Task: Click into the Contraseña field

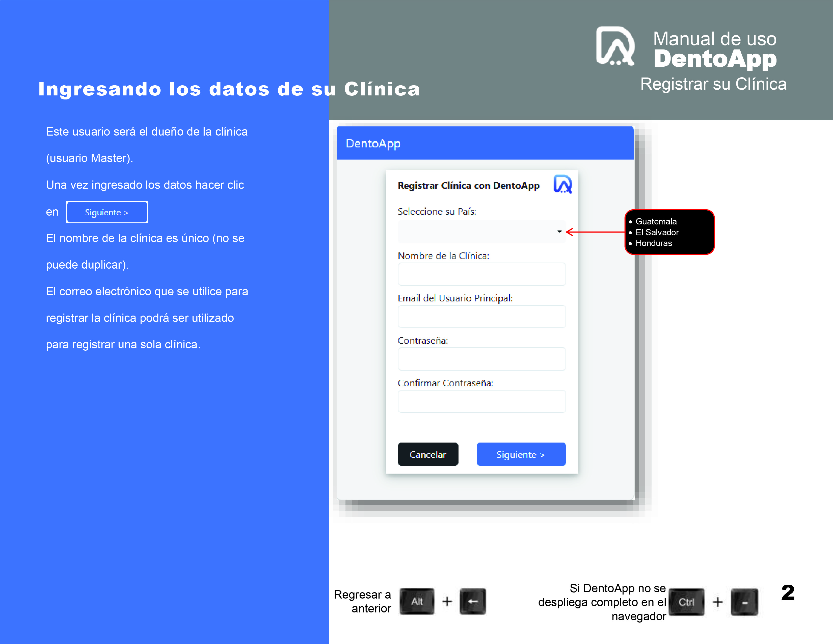Action: (x=482, y=359)
